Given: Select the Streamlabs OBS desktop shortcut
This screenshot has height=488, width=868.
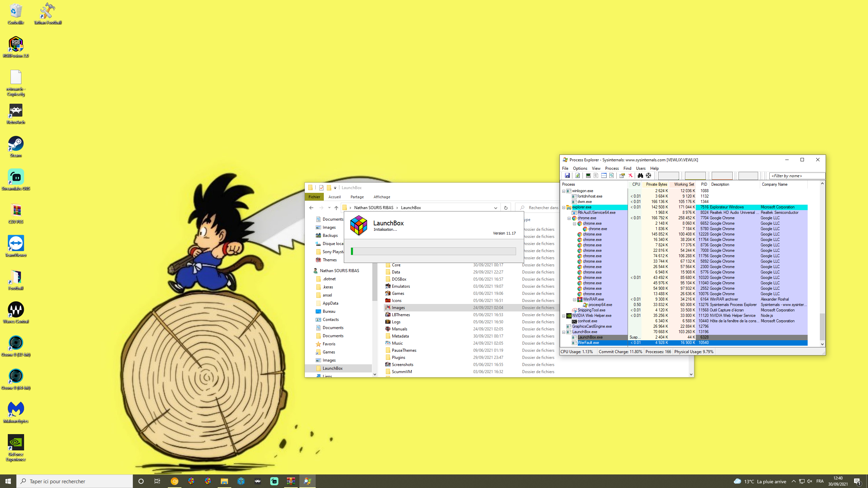Looking at the screenshot, I should [16, 180].
